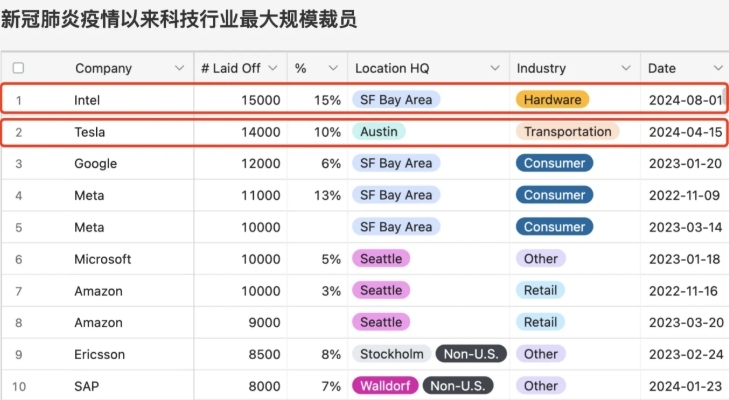Click the 13% percentage cell
Image resolution: width=729 pixels, height=400 pixels.
click(x=327, y=195)
